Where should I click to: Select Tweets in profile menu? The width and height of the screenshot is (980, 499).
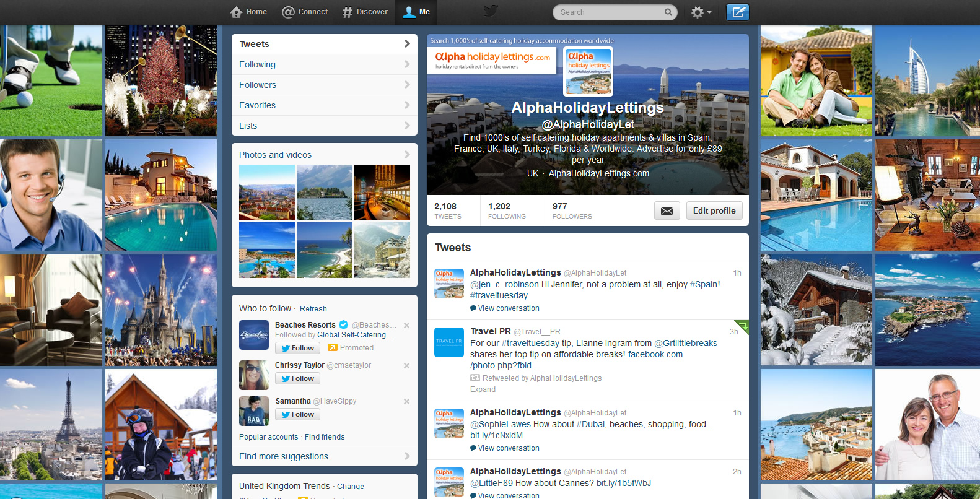[x=325, y=44]
